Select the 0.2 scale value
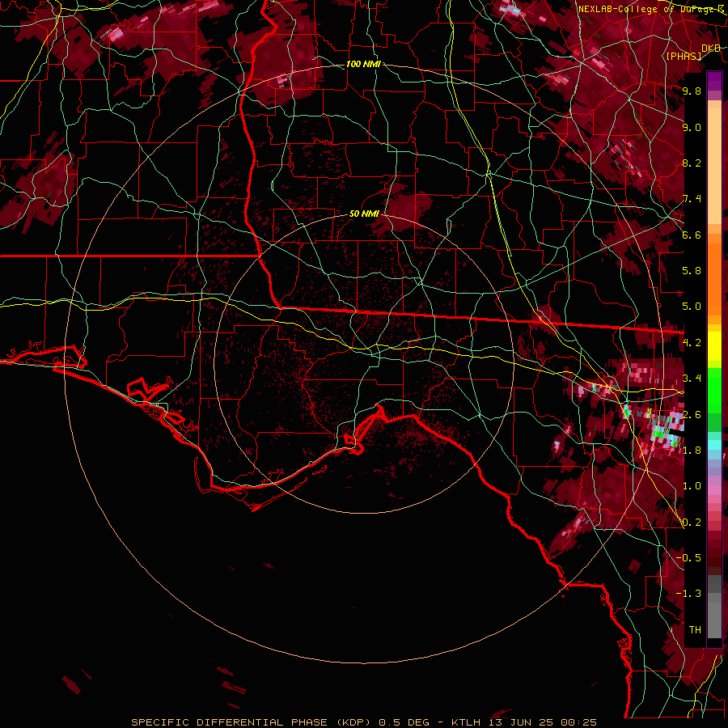This screenshot has height=728, width=728. point(692,523)
